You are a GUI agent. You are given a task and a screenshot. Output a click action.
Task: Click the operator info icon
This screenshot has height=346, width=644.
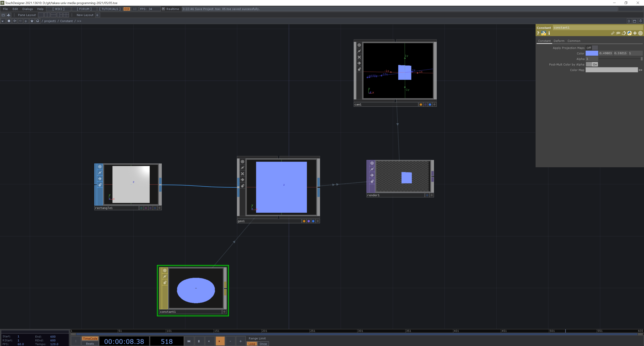click(549, 33)
